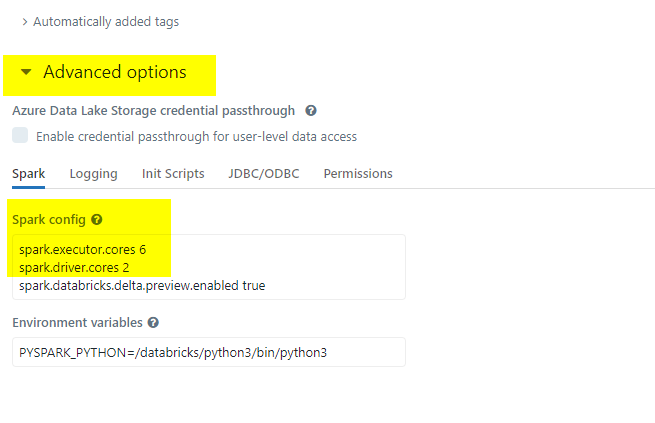Select the Spark tab
Image resolution: width=655 pixels, height=423 pixels.
click(28, 174)
